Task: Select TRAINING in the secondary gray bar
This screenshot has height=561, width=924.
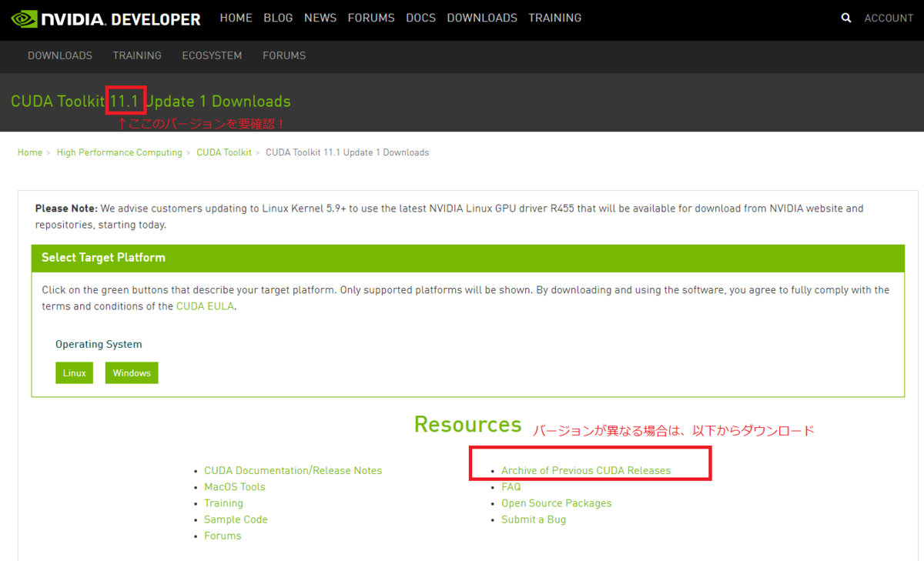Action: click(x=137, y=55)
